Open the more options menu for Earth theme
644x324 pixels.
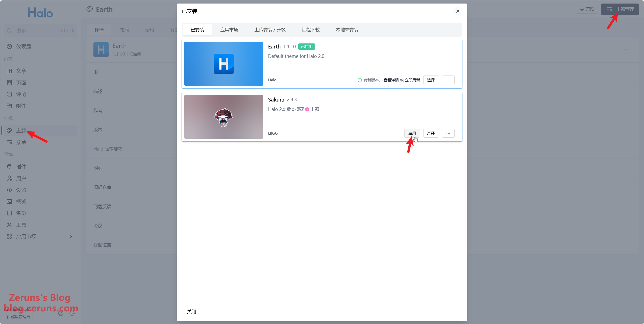448,80
